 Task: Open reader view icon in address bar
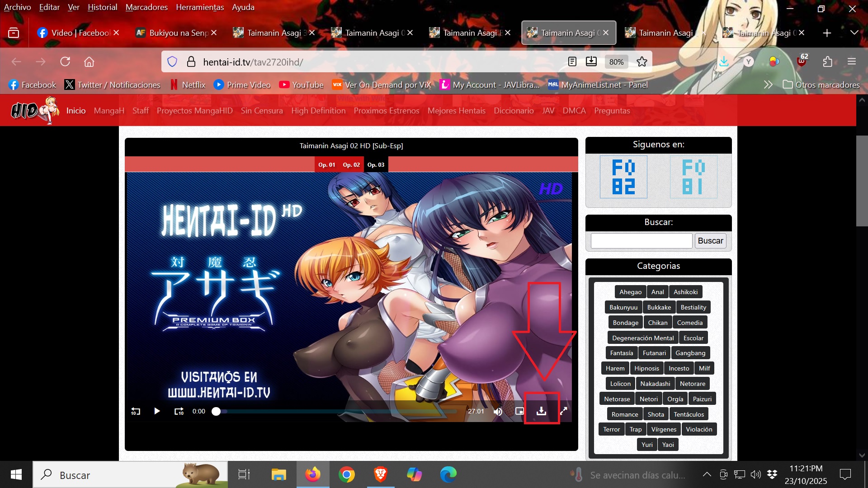(572, 62)
